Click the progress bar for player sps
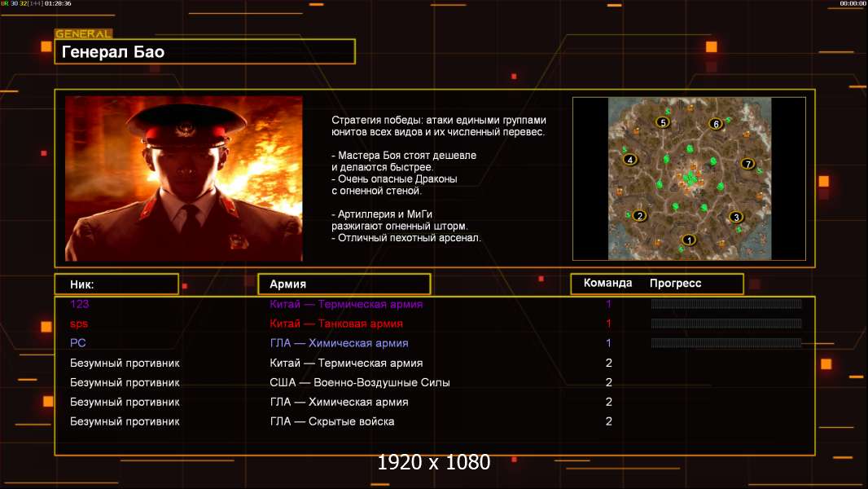868x489 pixels. coord(726,323)
